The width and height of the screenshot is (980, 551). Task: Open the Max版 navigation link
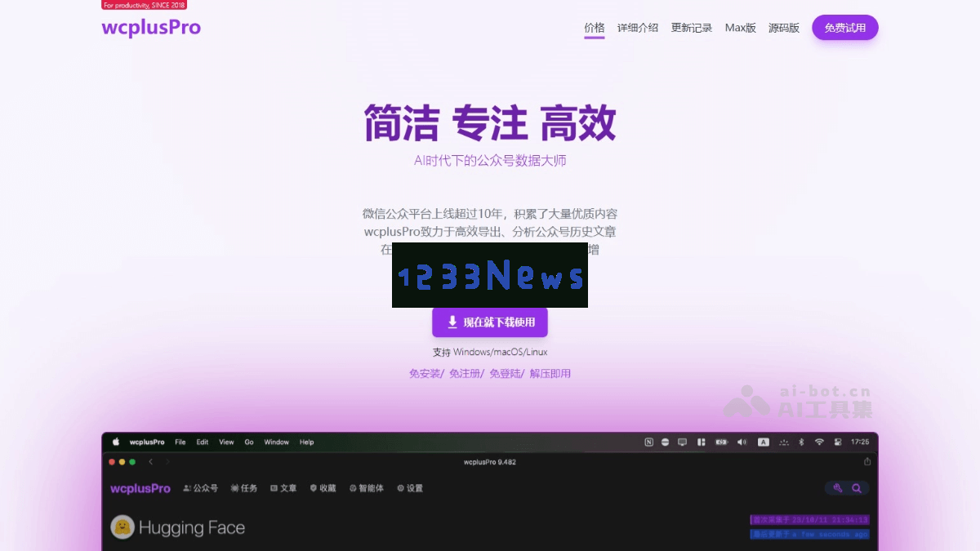coord(741,28)
